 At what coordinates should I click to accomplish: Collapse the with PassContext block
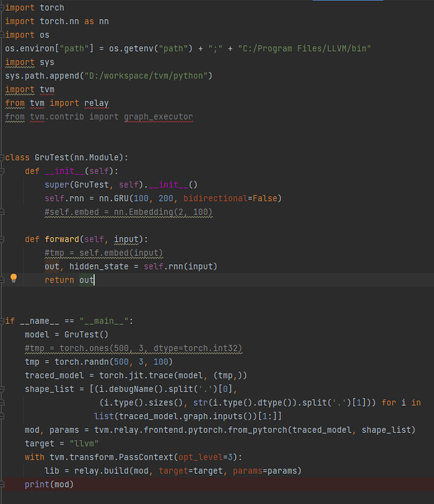coord(3,458)
